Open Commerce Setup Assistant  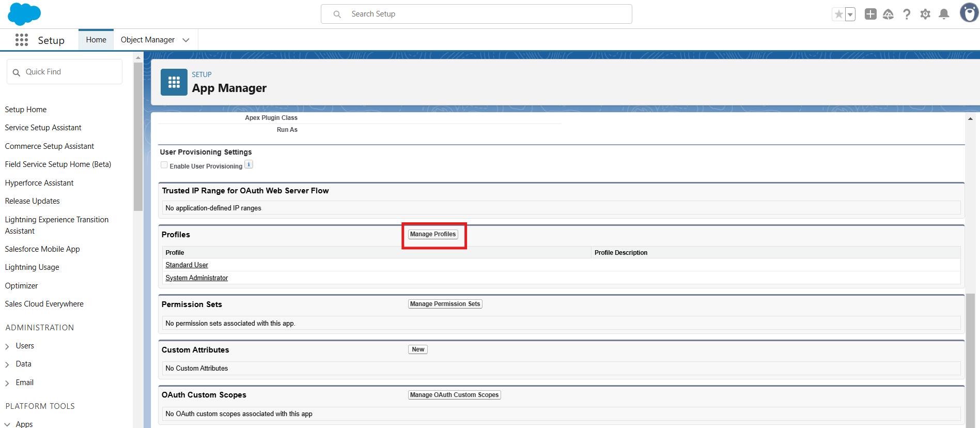point(50,146)
